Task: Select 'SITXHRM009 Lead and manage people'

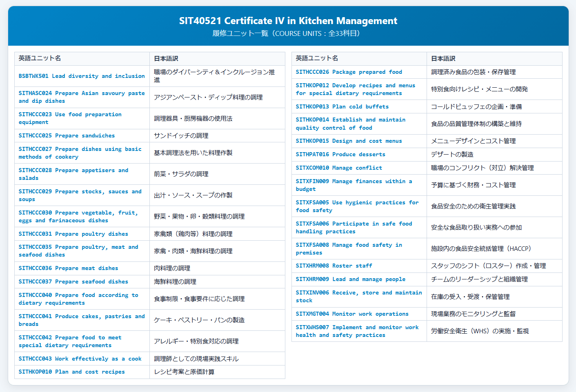Action: [351, 279]
